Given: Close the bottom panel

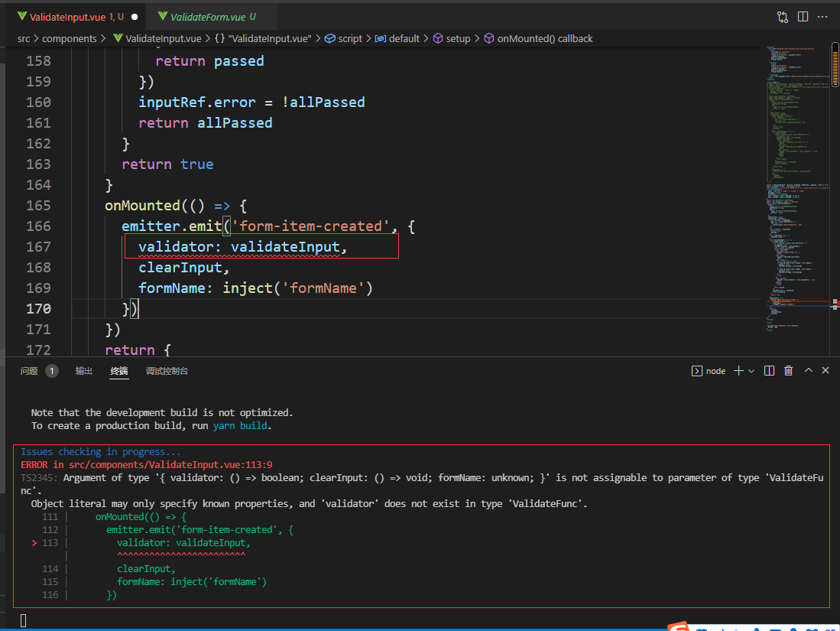Looking at the screenshot, I should (x=825, y=370).
